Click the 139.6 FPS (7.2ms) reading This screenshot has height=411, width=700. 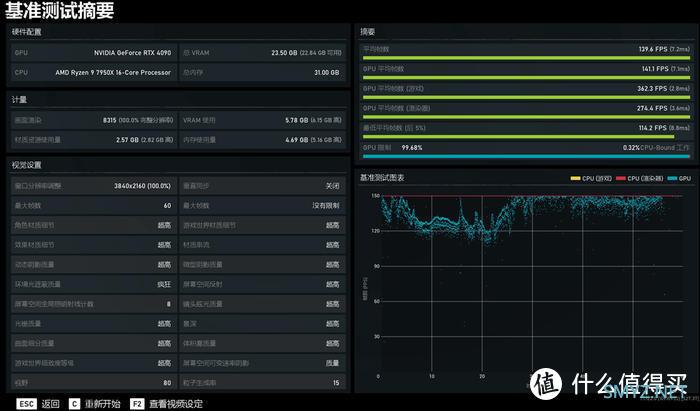[x=664, y=49]
